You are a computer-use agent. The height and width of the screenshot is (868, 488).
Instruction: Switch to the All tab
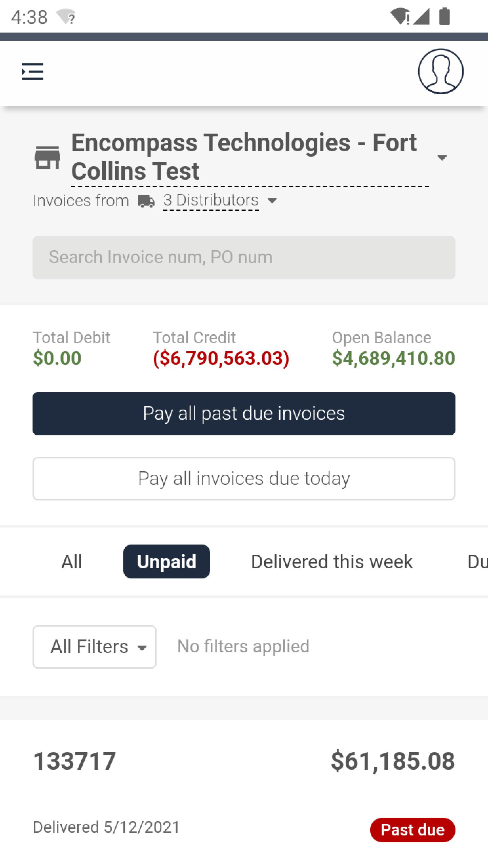tap(72, 561)
